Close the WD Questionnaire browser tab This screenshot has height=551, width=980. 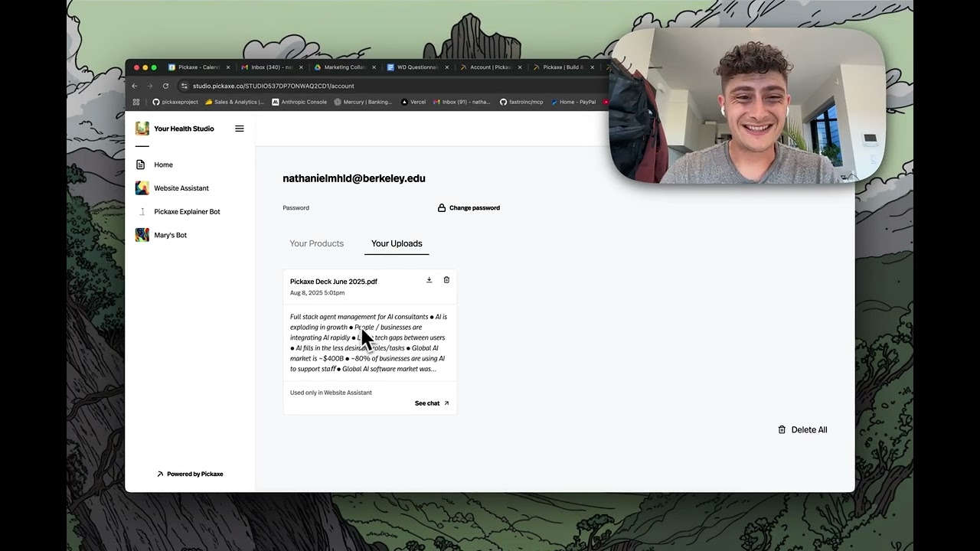pyautogui.click(x=446, y=67)
